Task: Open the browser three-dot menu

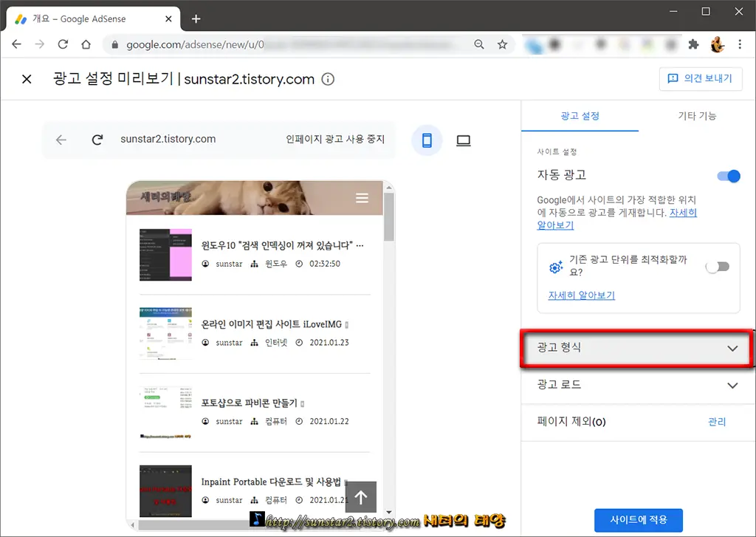Action: click(740, 44)
